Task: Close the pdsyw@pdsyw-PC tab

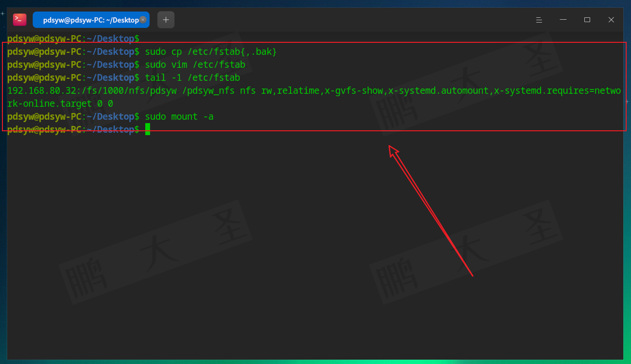Action: (x=143, y=20)
